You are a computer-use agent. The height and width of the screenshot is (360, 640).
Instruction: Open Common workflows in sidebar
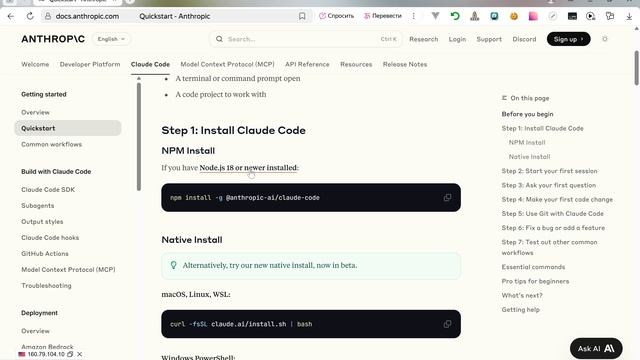point(51,144)
